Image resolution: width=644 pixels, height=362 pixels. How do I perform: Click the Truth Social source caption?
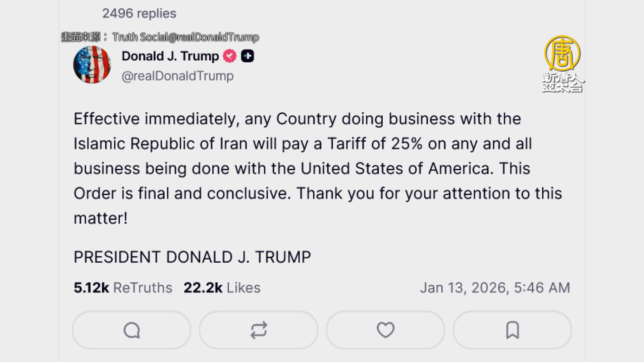coord(185,37)
